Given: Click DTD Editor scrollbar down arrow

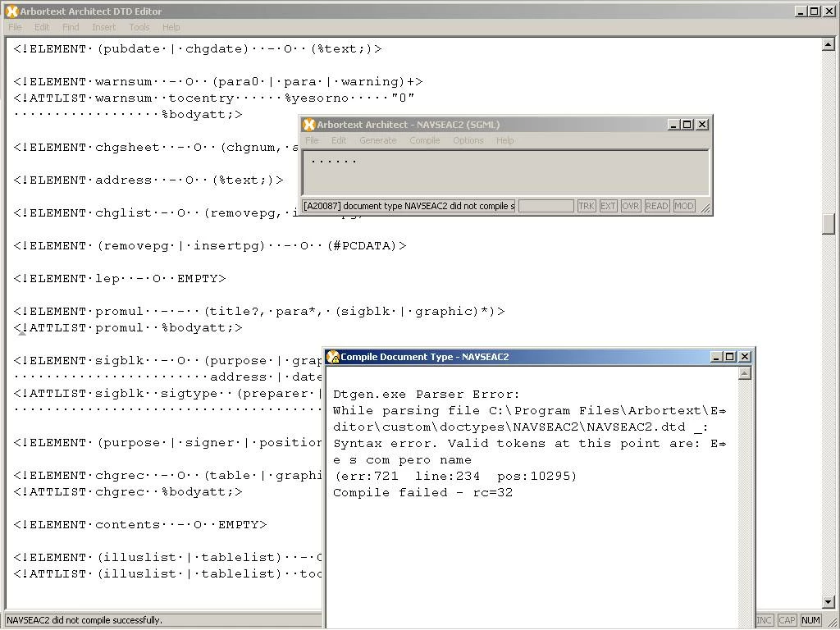Looking at the screenshot, I should pyautogui.click(x=829, y=601).
